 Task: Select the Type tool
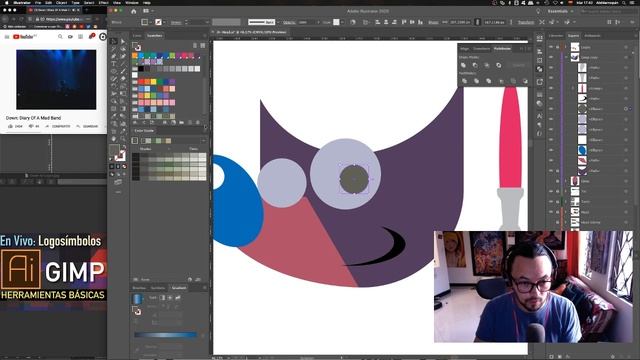(114, 64)
